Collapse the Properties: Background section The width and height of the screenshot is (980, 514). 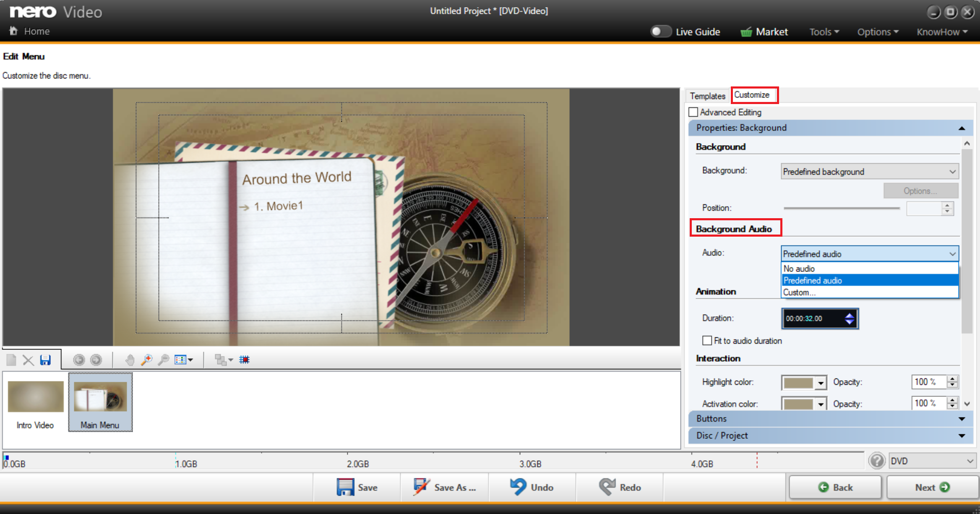pos(831,128)
